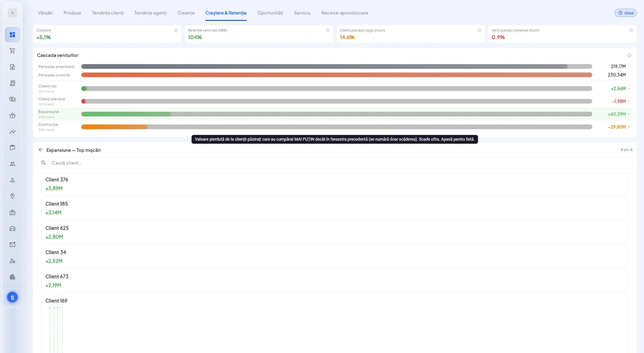This screenshot has width=644, height=353.
Task: Click the blue S user avatar
Action: coord(12,297)
